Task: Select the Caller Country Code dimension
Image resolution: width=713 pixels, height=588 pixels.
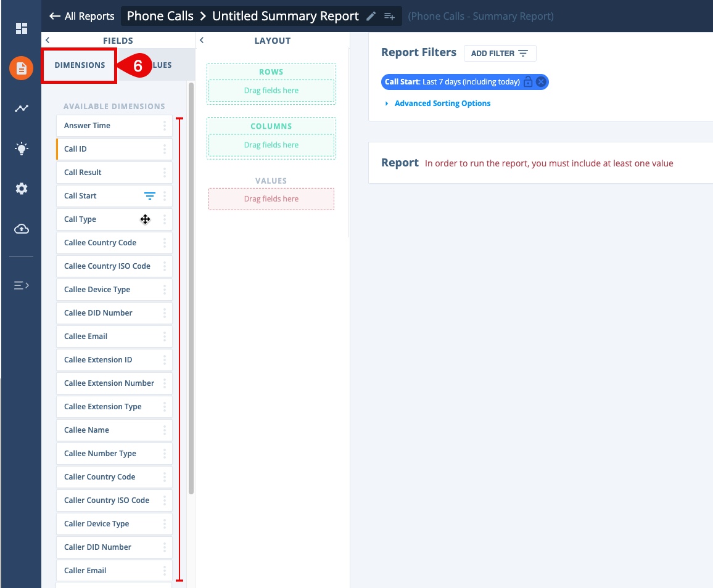Action: (x=114, y=476)
